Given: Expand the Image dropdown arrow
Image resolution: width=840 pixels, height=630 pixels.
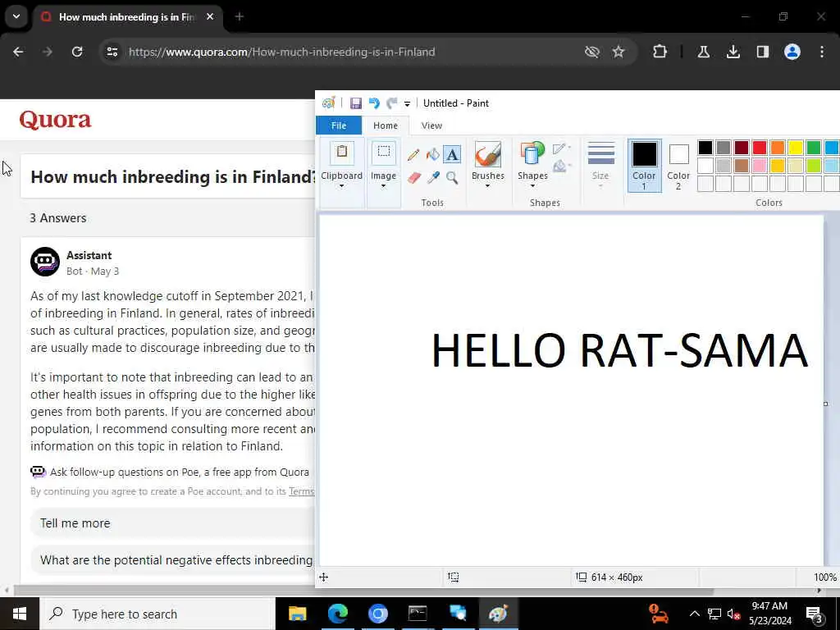Looking at the screenshot, I should pos(384,186).
